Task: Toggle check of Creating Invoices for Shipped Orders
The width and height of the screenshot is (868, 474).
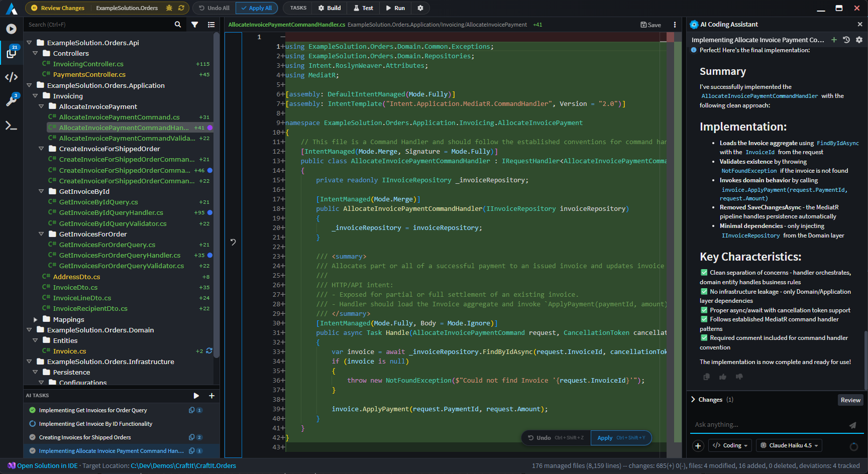Action: 33,437
